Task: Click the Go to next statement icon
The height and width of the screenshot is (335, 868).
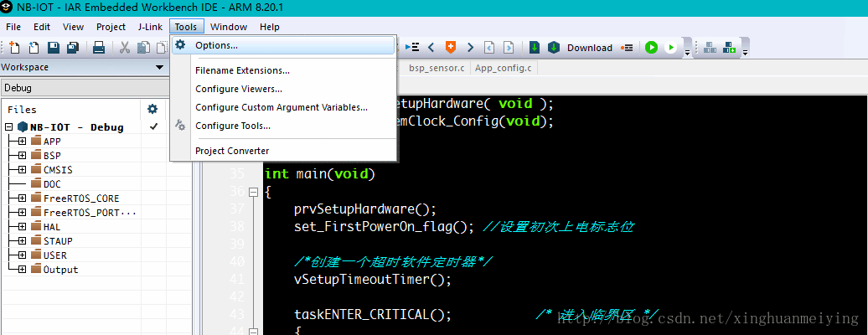Action: pos(412,48)
